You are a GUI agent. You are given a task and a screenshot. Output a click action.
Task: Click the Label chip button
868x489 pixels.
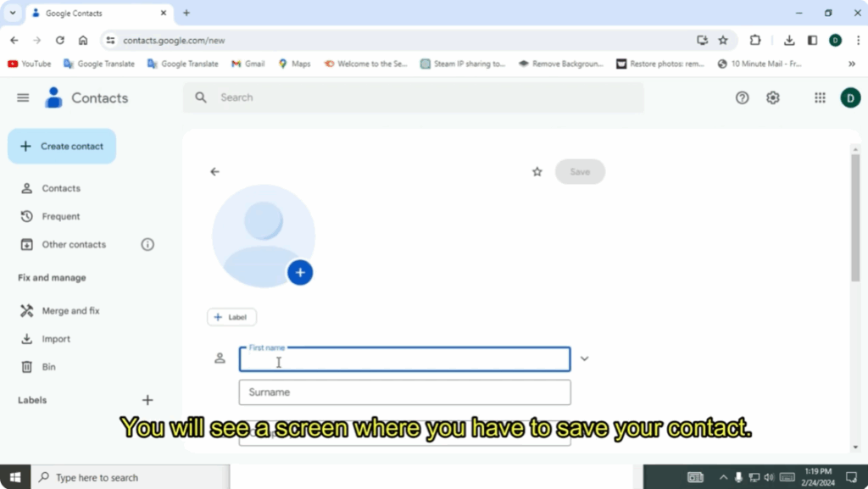[x=231, y=317]
